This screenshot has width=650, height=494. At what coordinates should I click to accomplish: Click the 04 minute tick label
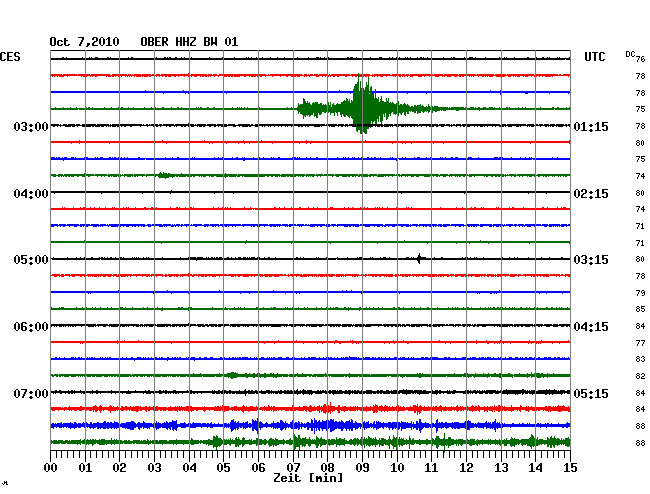(x=189, y=467)
